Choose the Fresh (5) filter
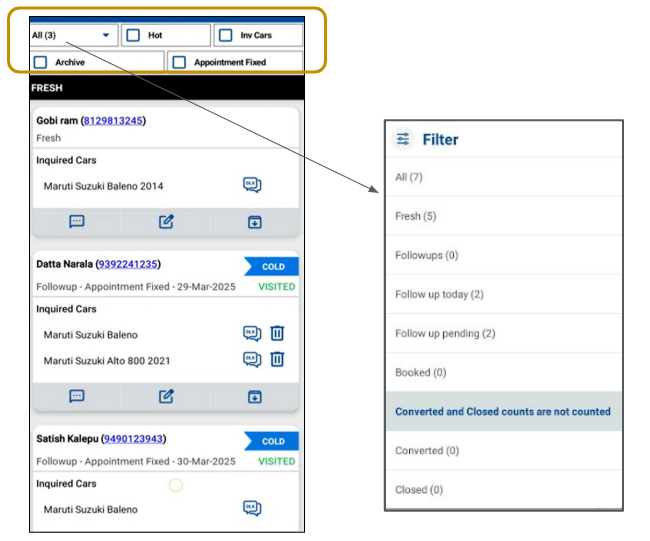This screenshot has height=541, width=650. click(504, 216)
